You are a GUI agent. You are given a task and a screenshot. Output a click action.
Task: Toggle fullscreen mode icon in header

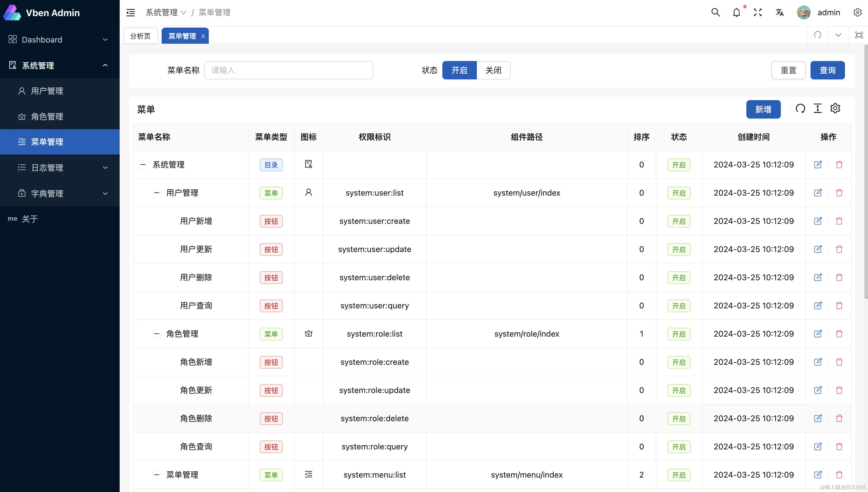pyautogui.click(x=758, y=12)
